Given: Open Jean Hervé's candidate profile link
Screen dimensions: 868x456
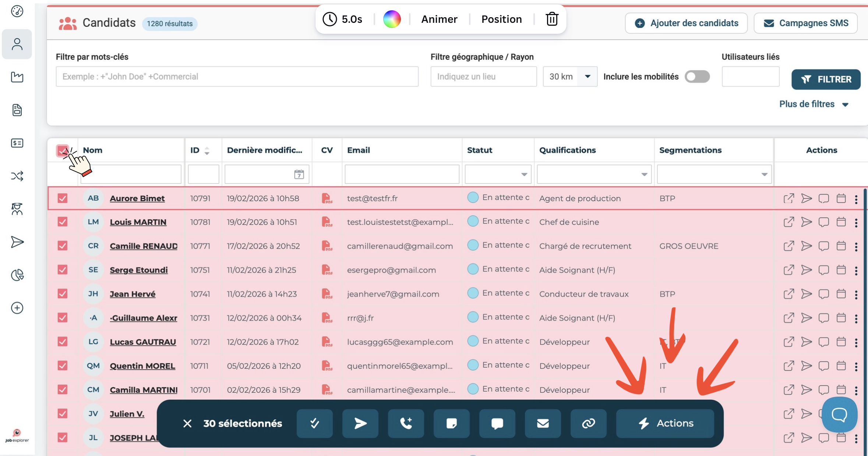Looking at the screenshot, I should pyautogui.click(x=133, y=294).
